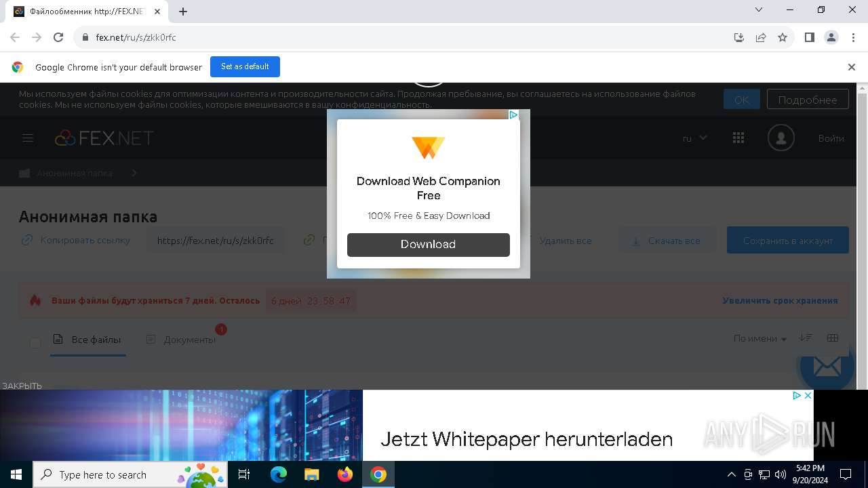Viewport: 868px width, 488px height.
Task: Open the FEX.NET hamburger menu
Action: (28, 138)
